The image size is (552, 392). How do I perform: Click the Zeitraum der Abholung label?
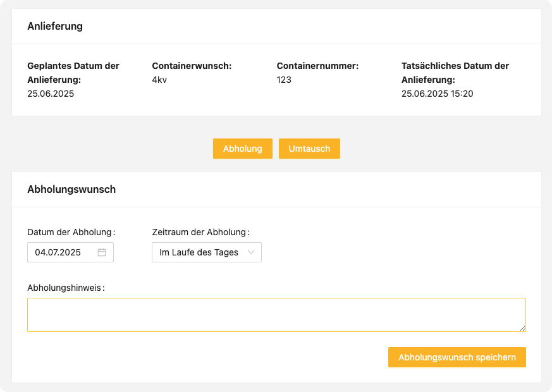(200, 232)
